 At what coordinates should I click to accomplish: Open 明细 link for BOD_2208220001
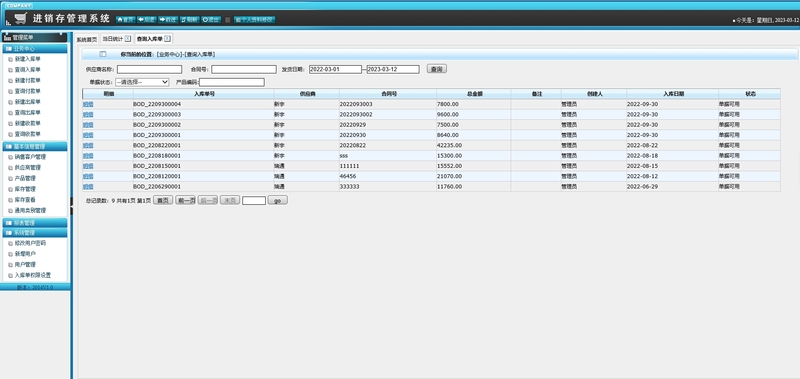[88, 145]
